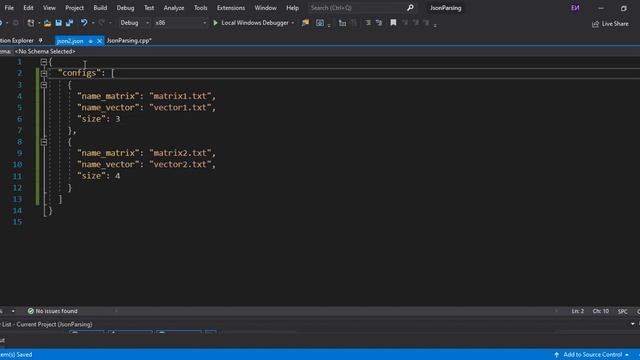This screenshot has height=360, width=640.
Task: Click the Ch: 10 column indicator
Action: point(600,311)
